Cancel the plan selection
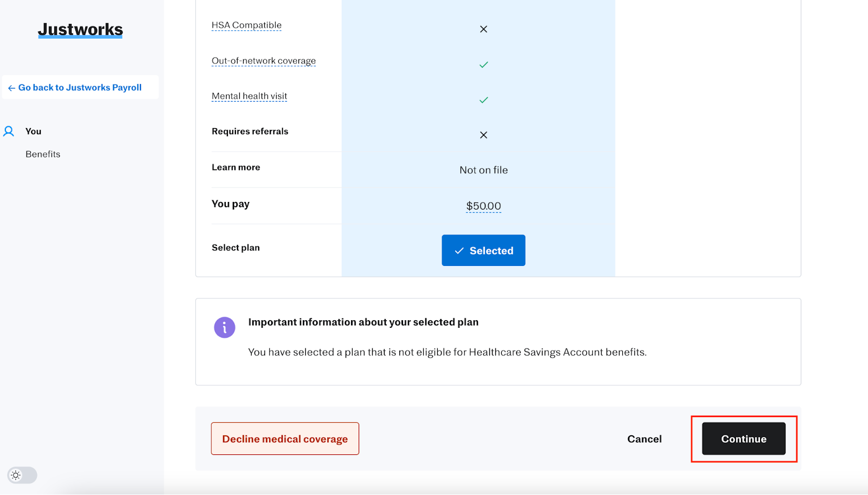Viewport: 868px width, 495px height. (644, 439)
